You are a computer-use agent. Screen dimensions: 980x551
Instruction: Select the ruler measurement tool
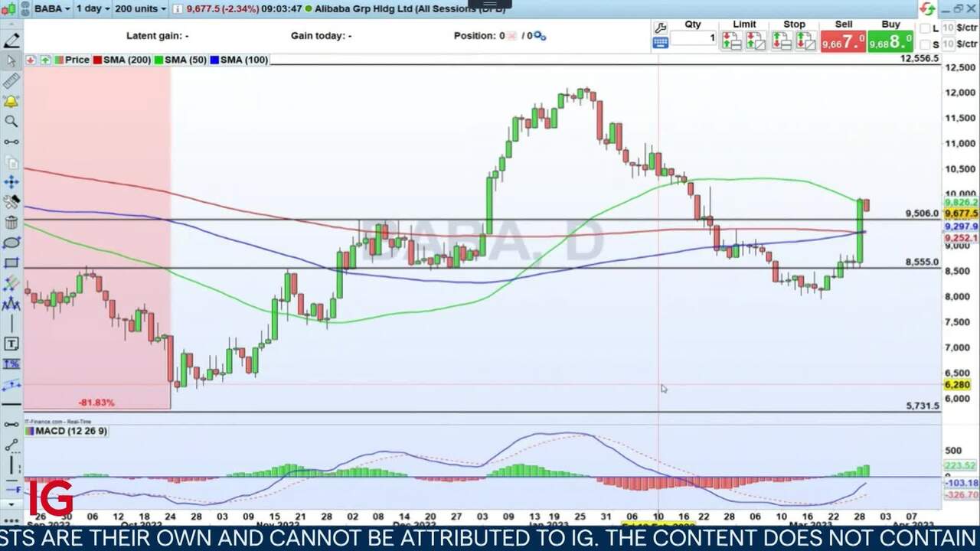[11, 81]
